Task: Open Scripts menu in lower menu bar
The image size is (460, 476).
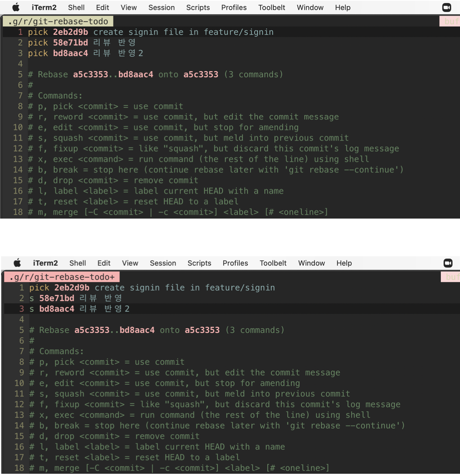Action: pyautogui.click(x=199, y=263)
